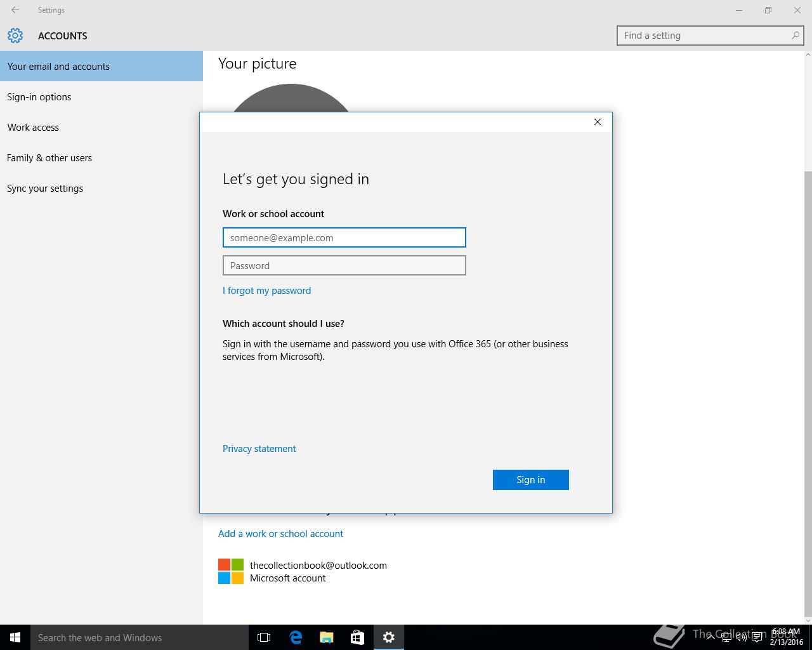
Task: Click the Accounts gear icon
Action: tap(15, 36)
